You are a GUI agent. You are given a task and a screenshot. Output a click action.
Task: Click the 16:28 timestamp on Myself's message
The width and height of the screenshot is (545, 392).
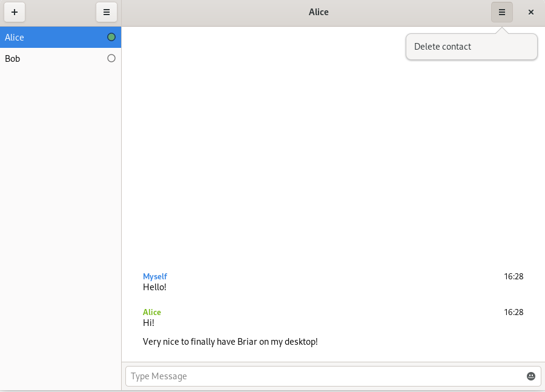coord(514,276)
